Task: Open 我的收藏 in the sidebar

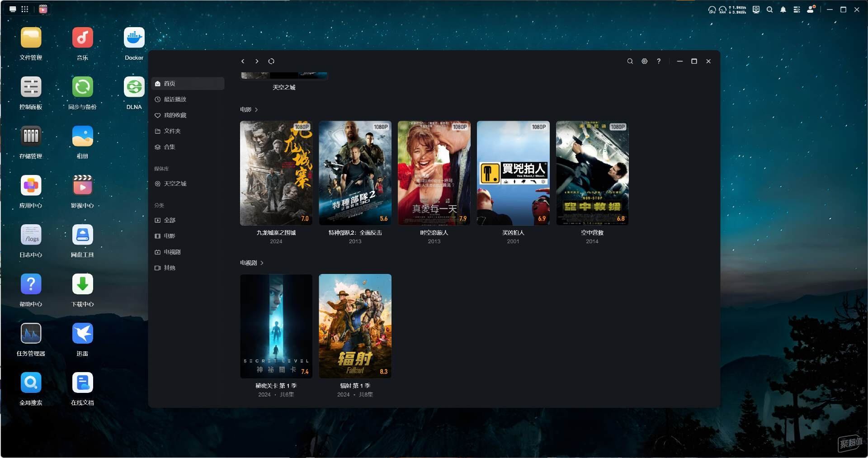Action: tap(188, 115)
